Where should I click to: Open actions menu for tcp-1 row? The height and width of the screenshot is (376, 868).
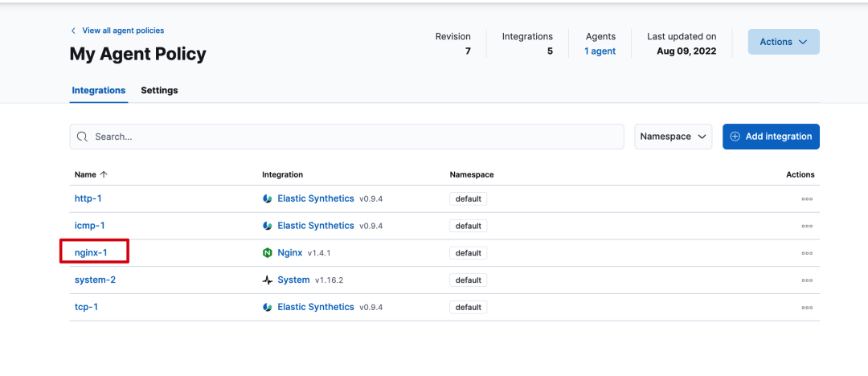tap(807, 308)
